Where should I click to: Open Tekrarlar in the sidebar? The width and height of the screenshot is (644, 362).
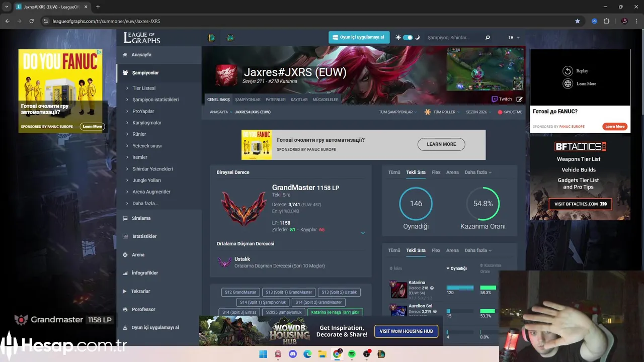(x=140, y=291)
